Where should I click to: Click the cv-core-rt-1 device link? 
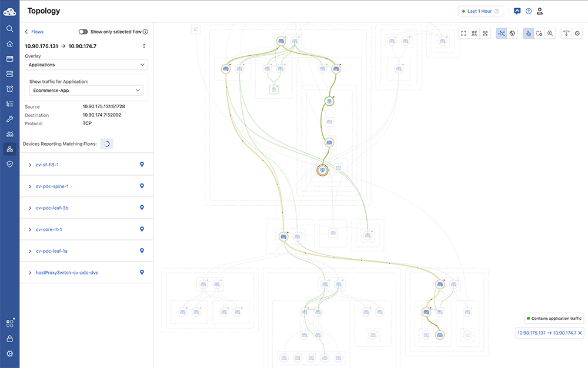point(49,229)
